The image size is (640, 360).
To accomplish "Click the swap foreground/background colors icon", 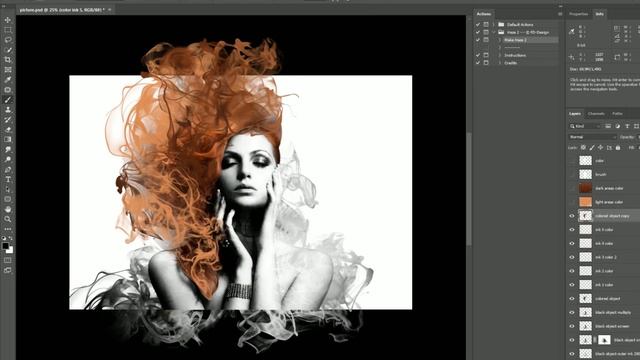I will 11,238.
